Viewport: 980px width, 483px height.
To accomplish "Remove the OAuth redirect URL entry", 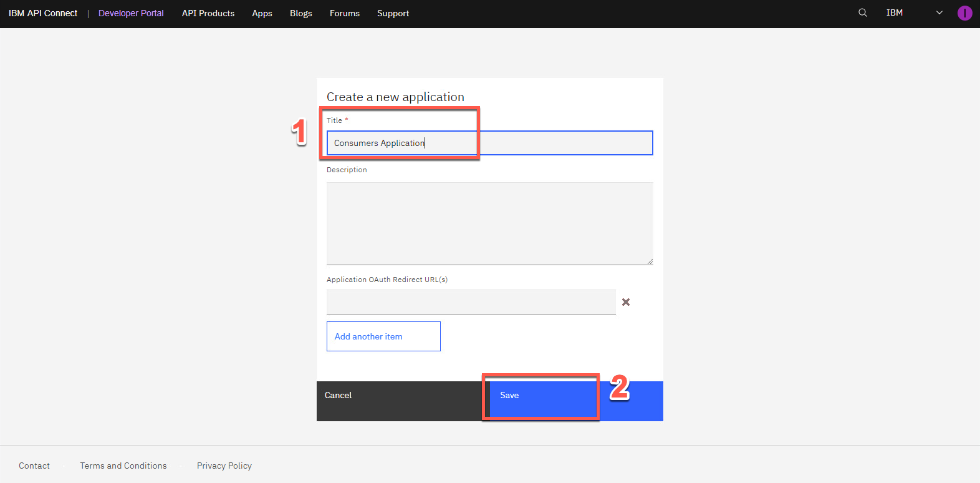I will click(x=626, y=302).
